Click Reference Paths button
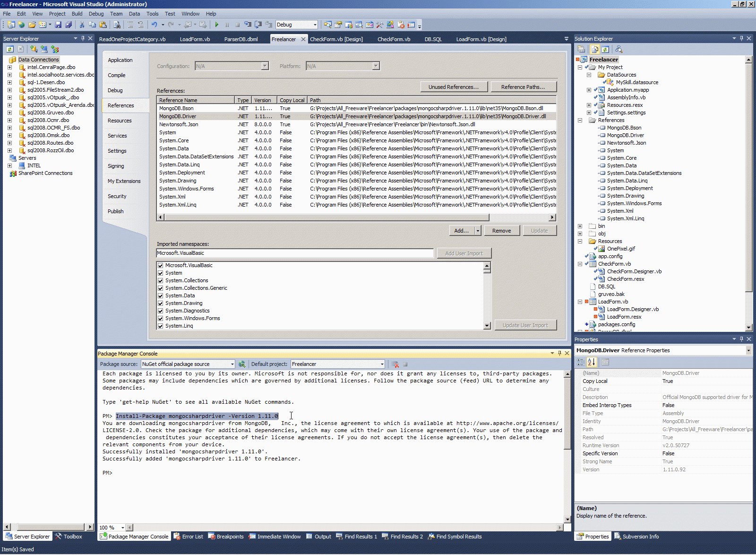The height and width of the screenshot is (555, 756). tap(523, 87)
